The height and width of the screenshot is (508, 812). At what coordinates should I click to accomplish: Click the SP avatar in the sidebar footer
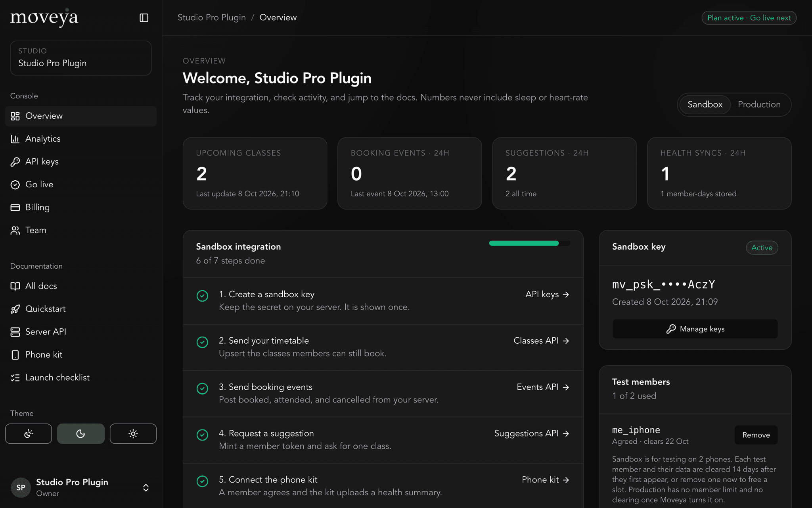click(21, 487)
